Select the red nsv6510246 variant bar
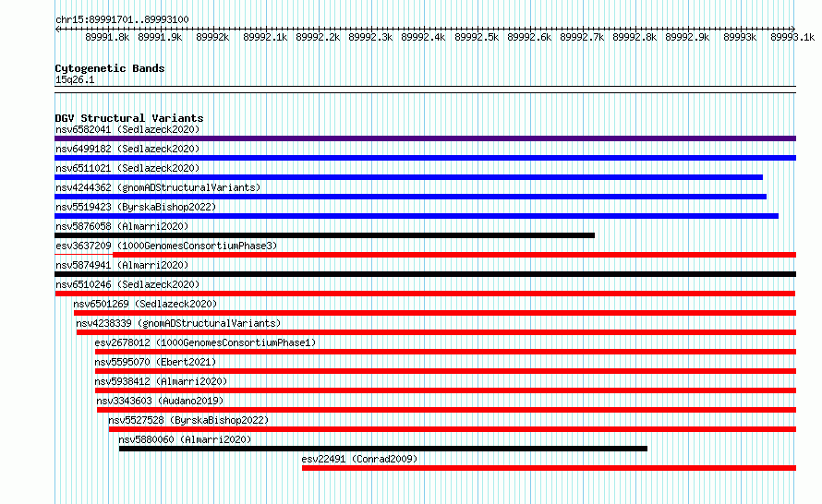The image size is (822, 504). click(425, 294)
